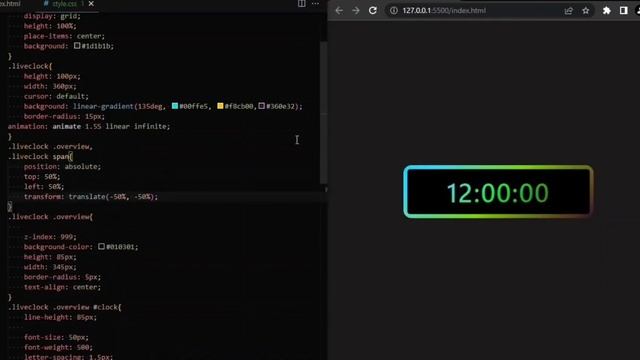Click the 'z-index: 999;' line

50,237
